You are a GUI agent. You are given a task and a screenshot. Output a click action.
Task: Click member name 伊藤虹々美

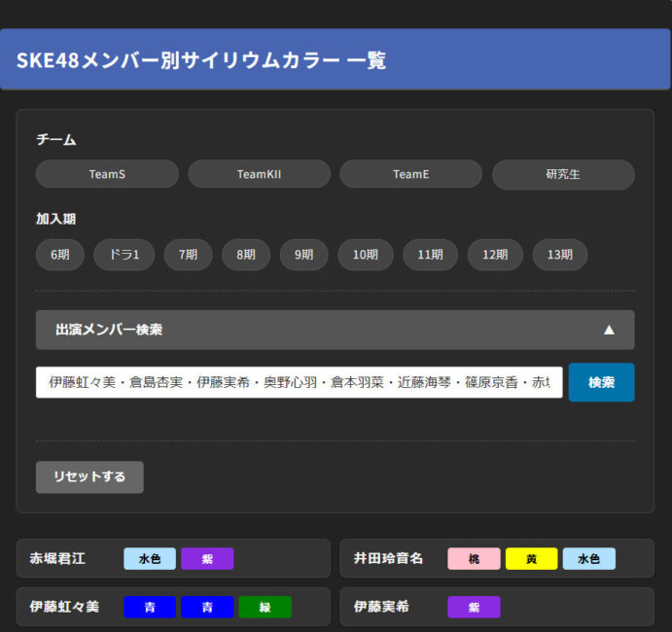click(x=64, y=607)
